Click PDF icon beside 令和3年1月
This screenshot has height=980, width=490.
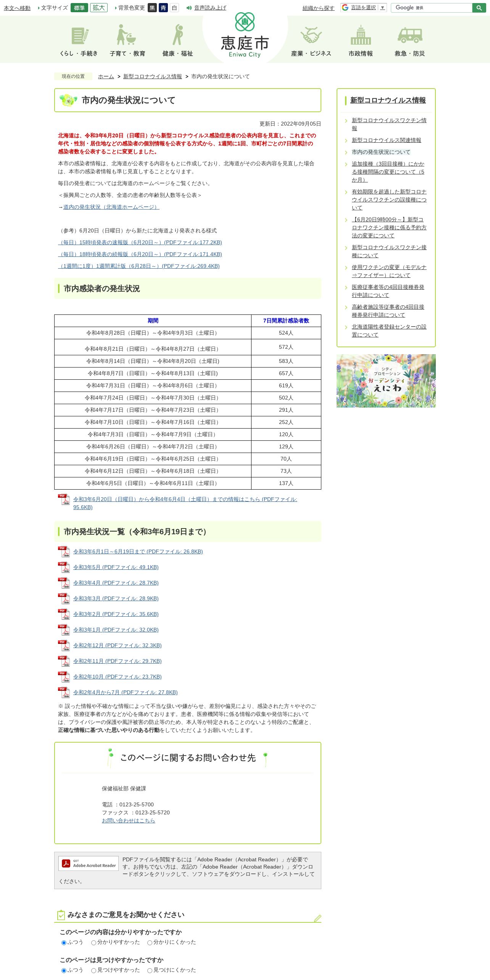64,630
